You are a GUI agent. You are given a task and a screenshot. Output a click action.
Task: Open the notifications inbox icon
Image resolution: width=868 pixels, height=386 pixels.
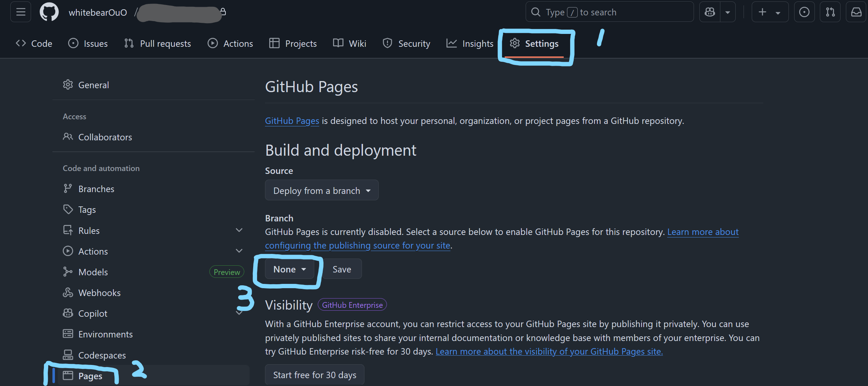point(856,12)
